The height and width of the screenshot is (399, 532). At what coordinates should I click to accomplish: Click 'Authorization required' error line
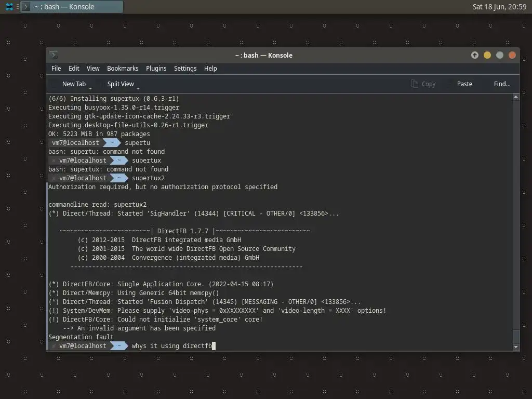163,187
